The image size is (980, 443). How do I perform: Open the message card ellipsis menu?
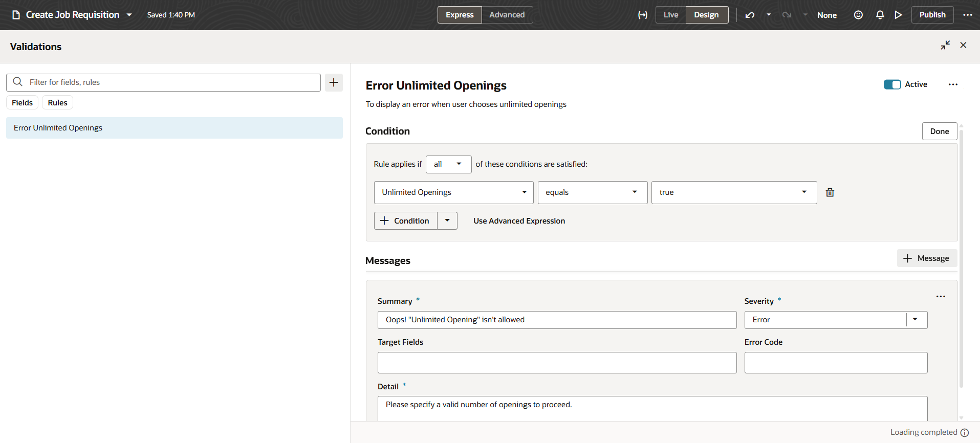941,297
